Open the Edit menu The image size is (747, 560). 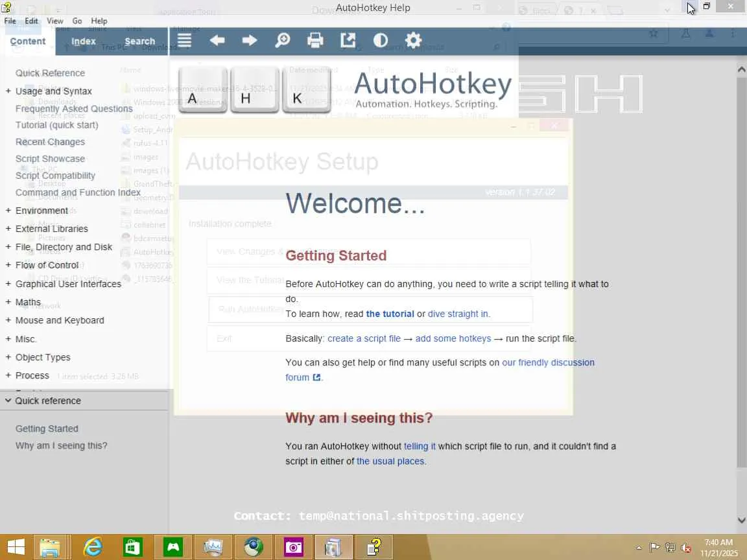pyautogui.click(x=31, y=21)
